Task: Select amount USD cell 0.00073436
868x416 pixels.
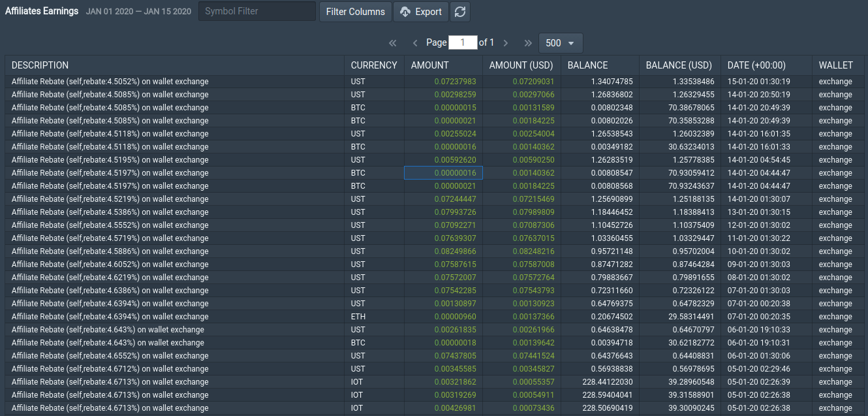Action: [x=522, y=408]
